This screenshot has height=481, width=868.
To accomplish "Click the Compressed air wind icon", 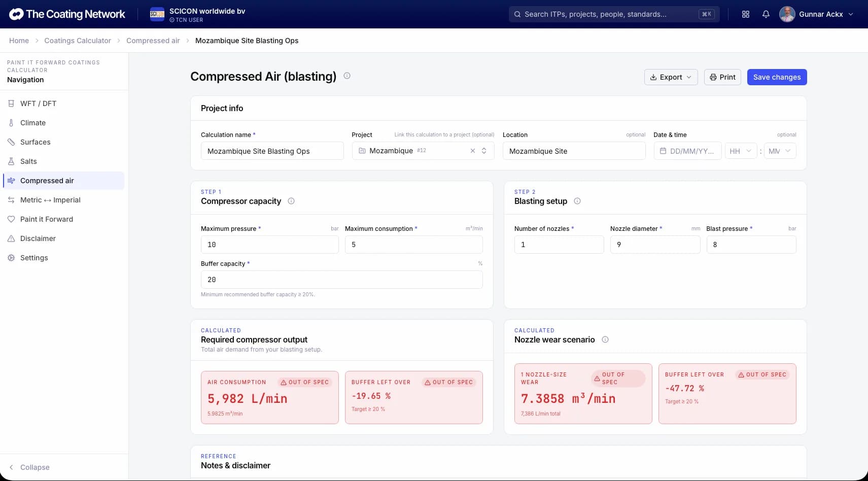I will click(x=11, y=181).
